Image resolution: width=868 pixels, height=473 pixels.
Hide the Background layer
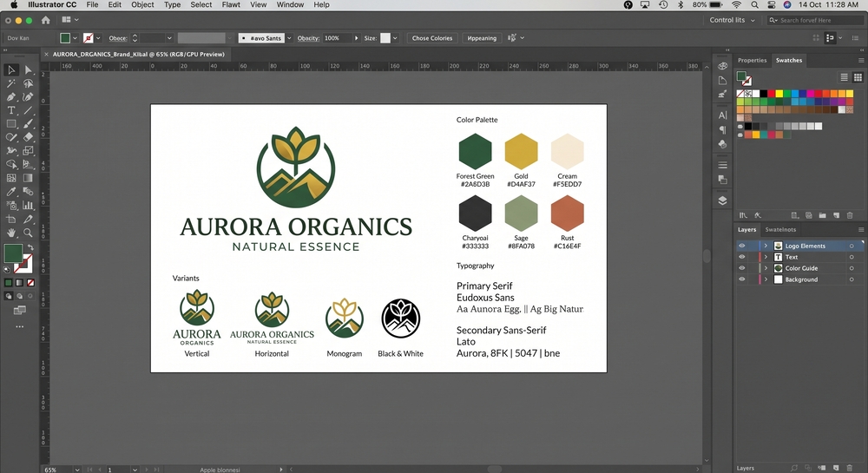(742, 279)
